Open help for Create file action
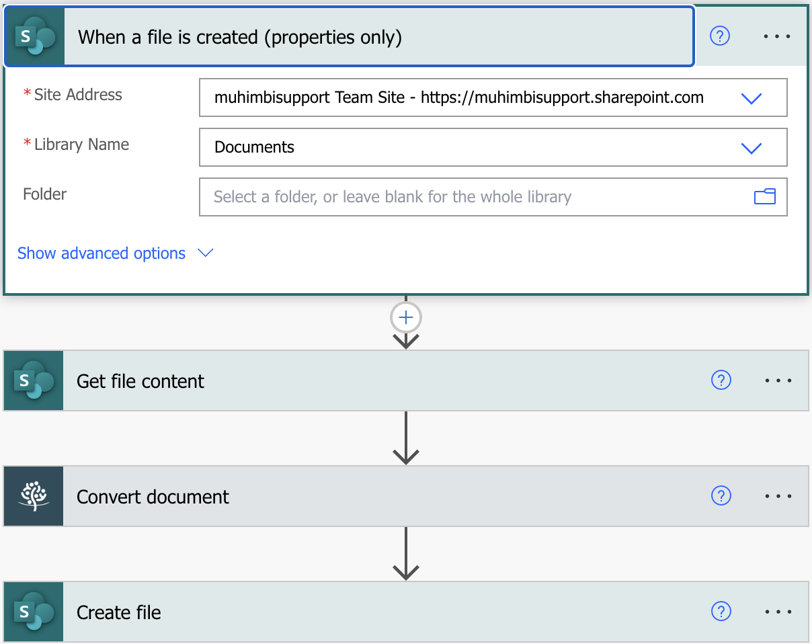This screenshot has width=812, height=644. click(x=721, y=612)
